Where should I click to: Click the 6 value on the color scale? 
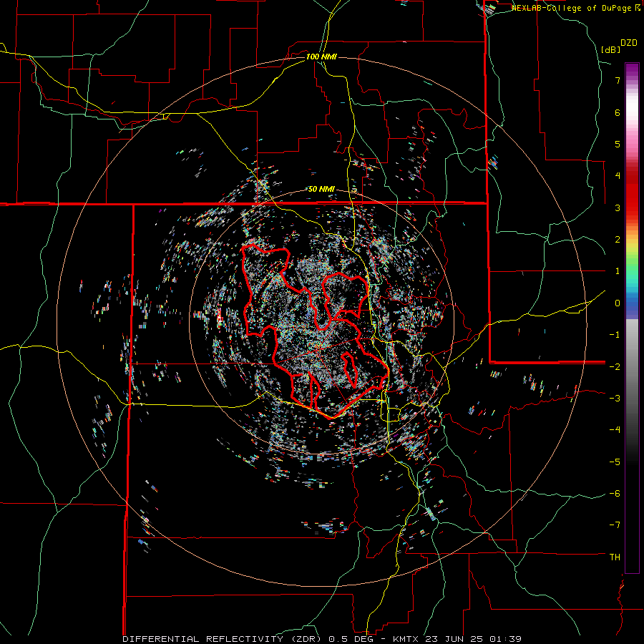pos(618,112)
